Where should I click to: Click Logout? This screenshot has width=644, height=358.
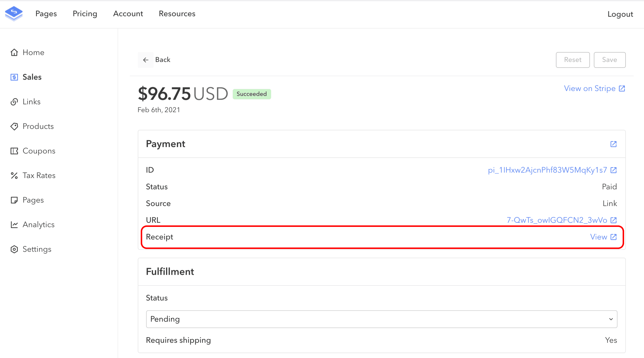coord(620,14)
